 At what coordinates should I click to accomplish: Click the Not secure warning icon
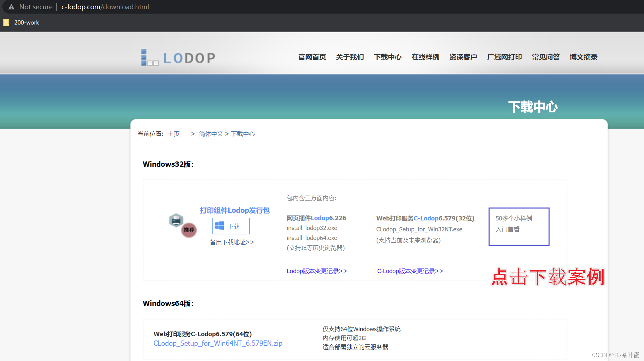tap(12, 7)
